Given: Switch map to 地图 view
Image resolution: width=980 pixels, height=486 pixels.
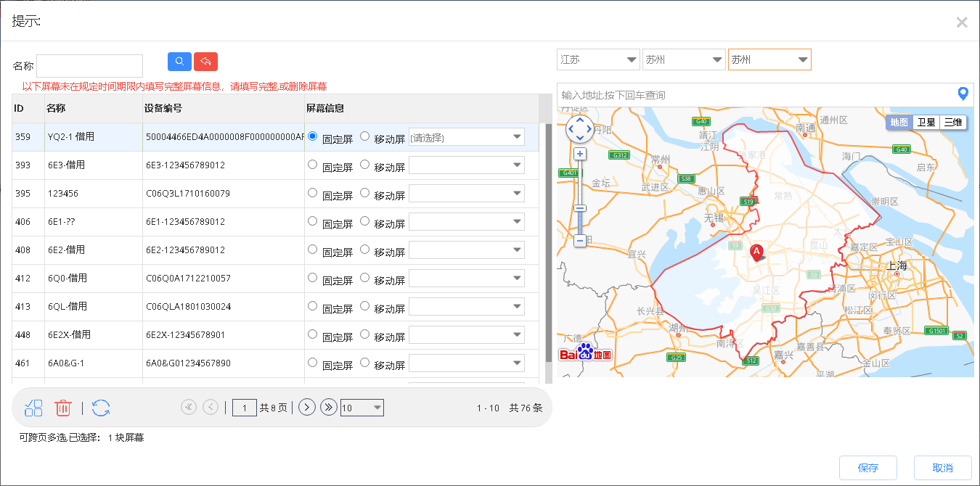Looking at the screenshot, I should (x=899, y=123).
